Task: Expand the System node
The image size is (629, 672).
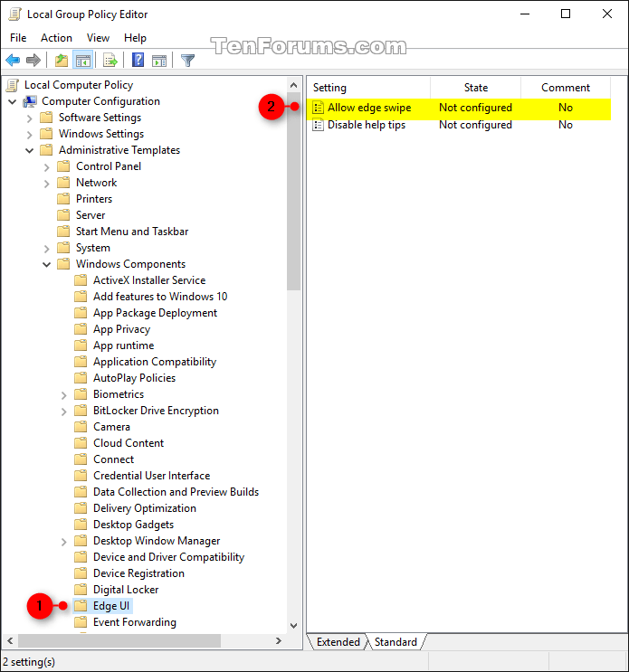Action: click(x=47, y=248)
